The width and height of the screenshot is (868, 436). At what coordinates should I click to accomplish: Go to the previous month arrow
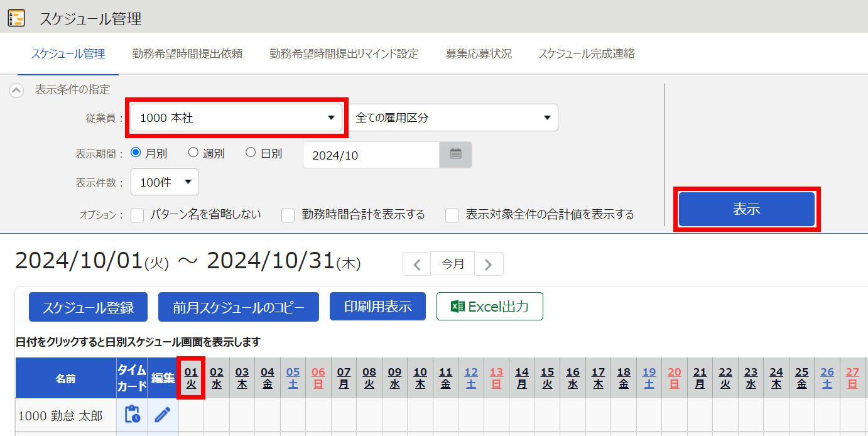pos(417,264)
